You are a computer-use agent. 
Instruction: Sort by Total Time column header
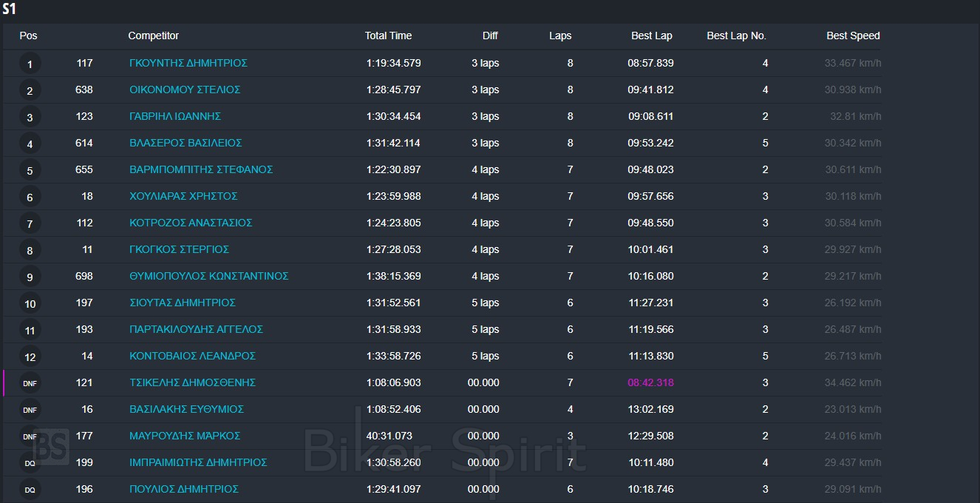(388, 36)
